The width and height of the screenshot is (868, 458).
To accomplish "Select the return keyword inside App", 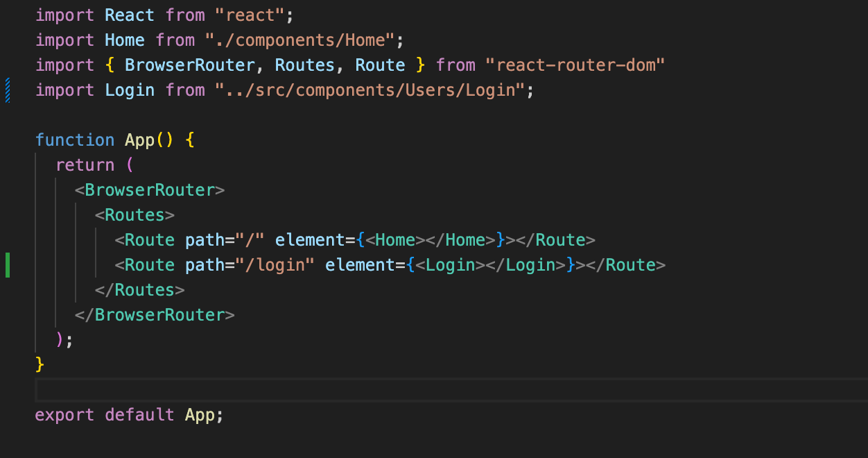I will pyautogui.click(x=85, y=164).
